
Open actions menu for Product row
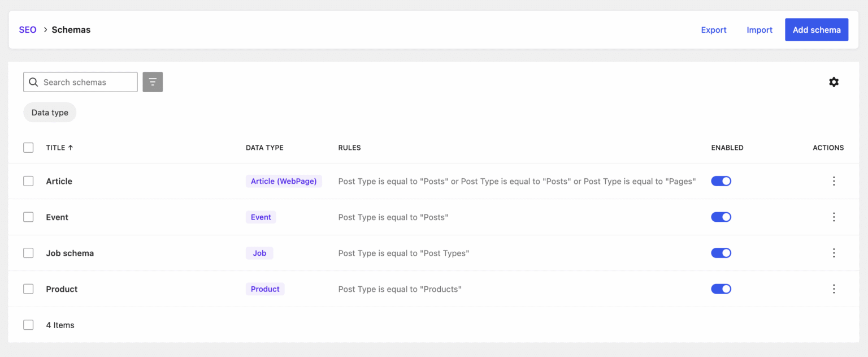coord(834,289)
